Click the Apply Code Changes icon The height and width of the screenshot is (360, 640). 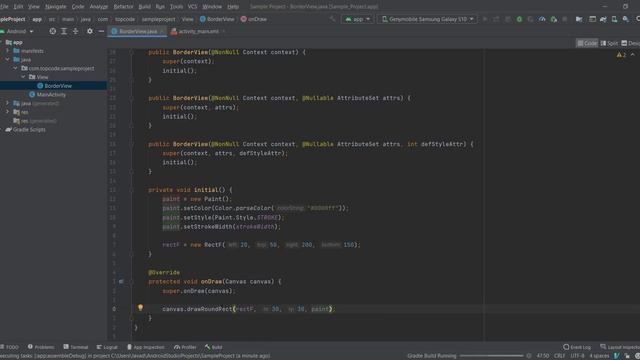(508, 19)
